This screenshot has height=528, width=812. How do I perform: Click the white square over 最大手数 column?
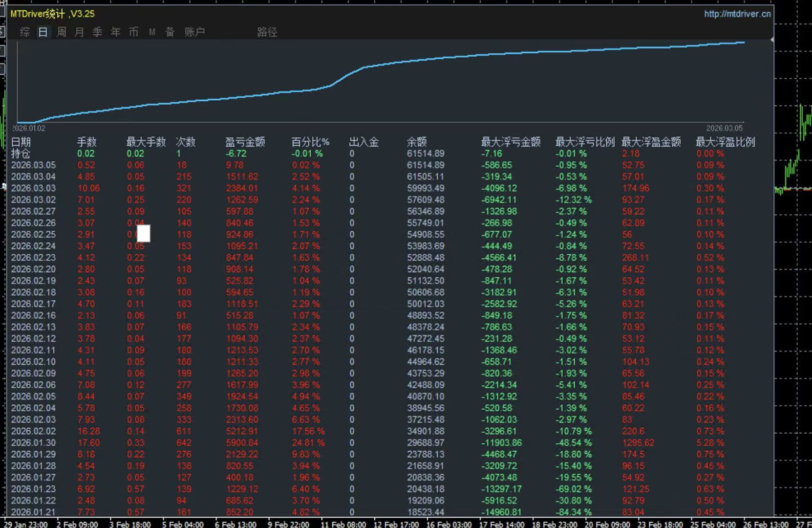click(x=144, y=233)
